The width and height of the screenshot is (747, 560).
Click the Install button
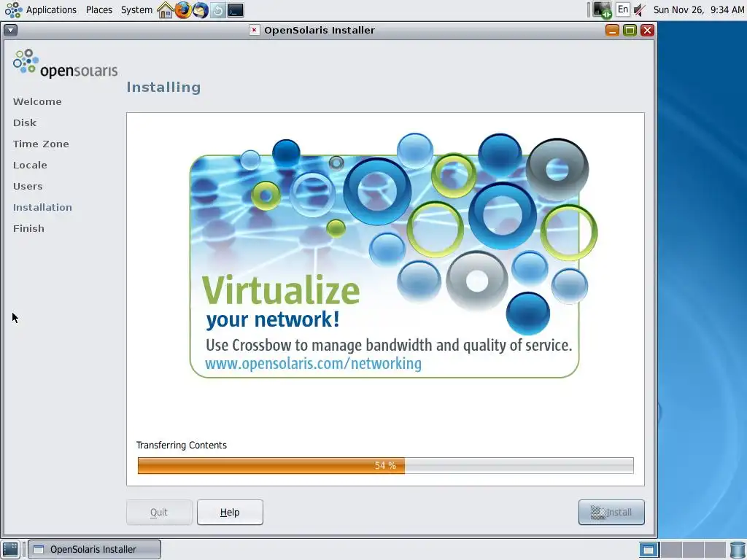(611, 513)
